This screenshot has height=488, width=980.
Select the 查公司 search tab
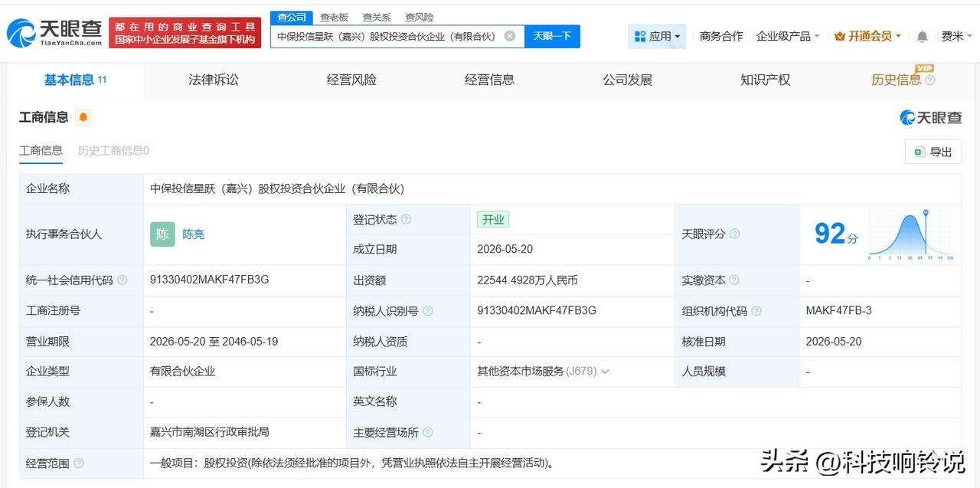pos(292,17)
